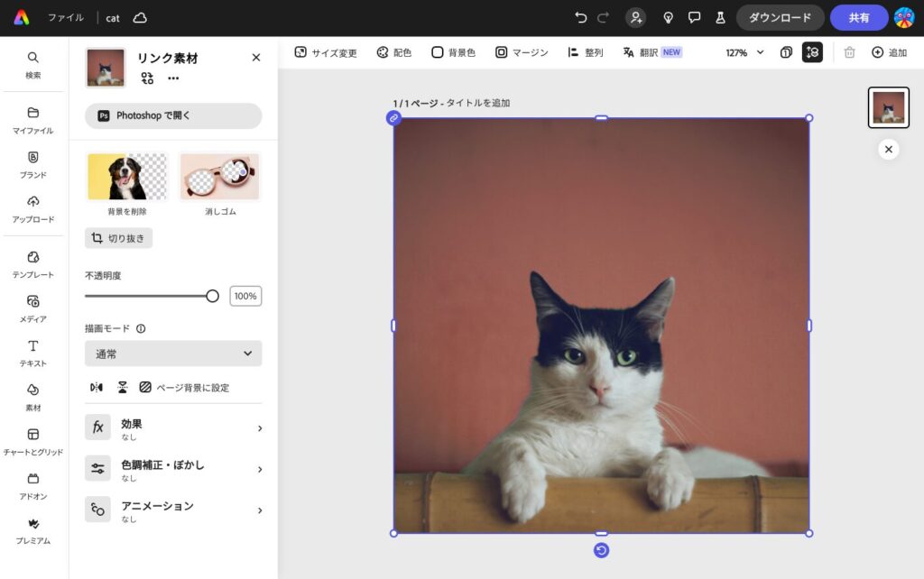
Task: Open the ファイル menu
Action: point(65,17)
